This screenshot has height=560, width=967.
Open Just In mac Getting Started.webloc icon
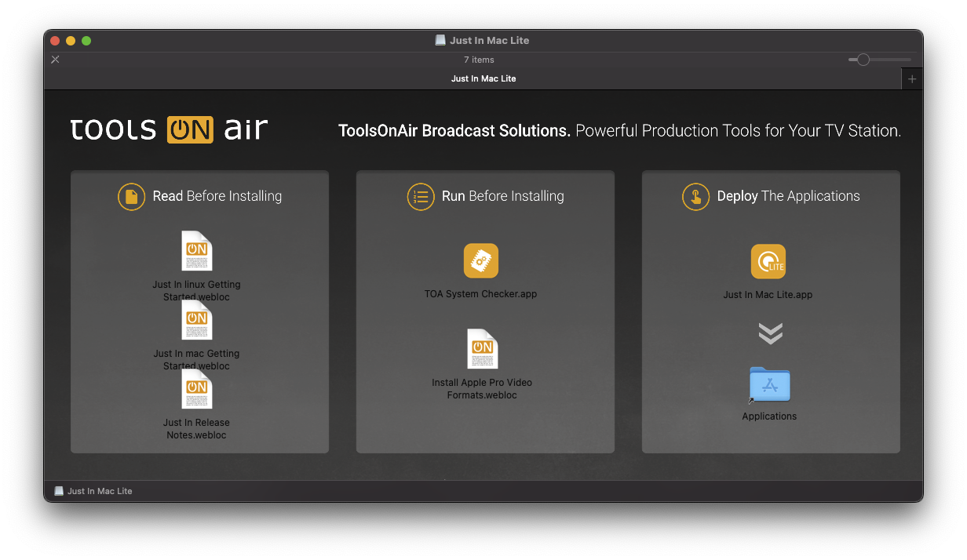coord(196,320)
